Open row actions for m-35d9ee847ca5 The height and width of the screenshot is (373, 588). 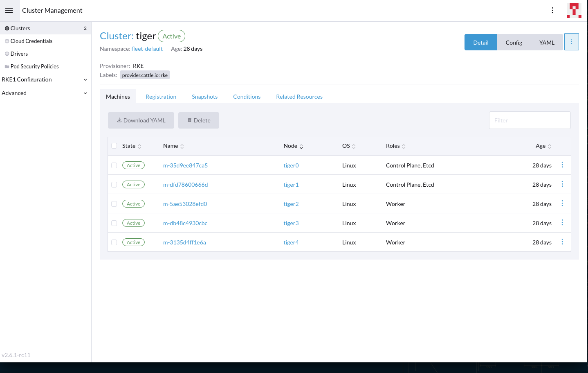562,165
